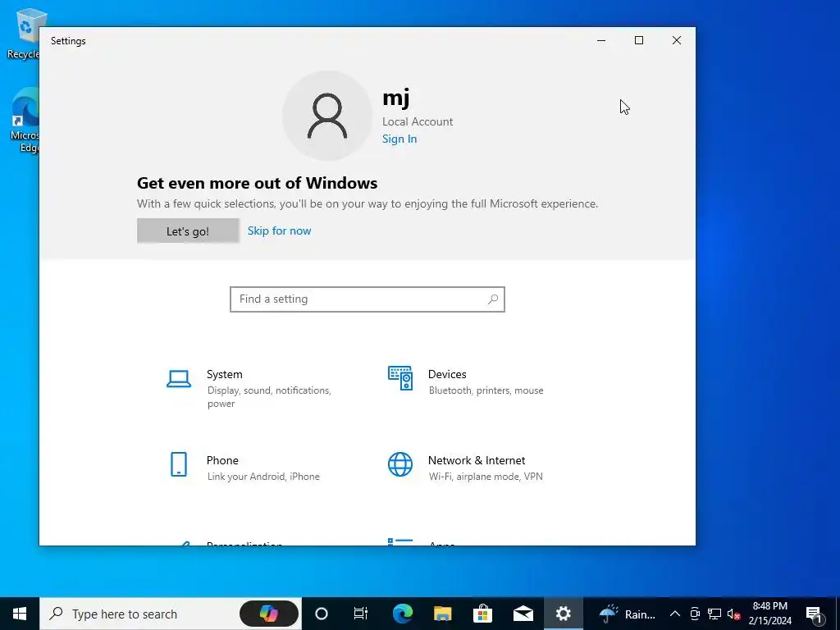This screenshot has height=630, width=840.
Task: Close the Settings window
Action: (x=677, y=40)
